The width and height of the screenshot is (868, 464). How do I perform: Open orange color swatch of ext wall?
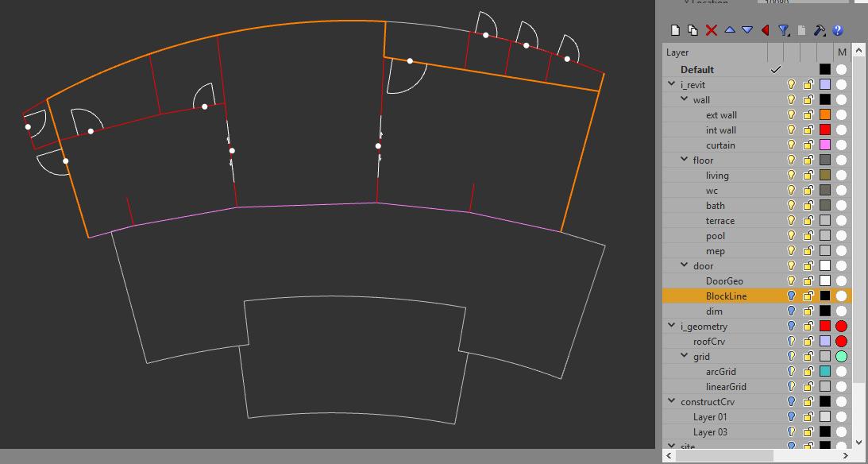click(825, 115)
